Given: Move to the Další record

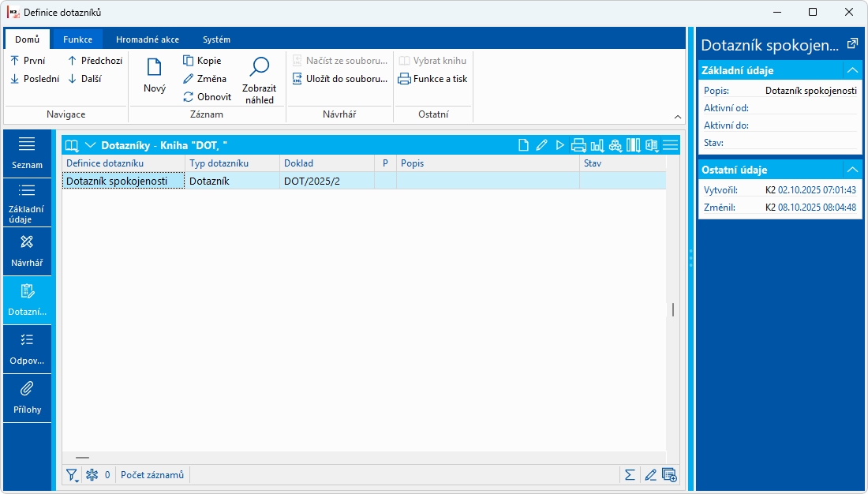Looking at the screenshot, I should pyautogui.click(x=84, y=79).
